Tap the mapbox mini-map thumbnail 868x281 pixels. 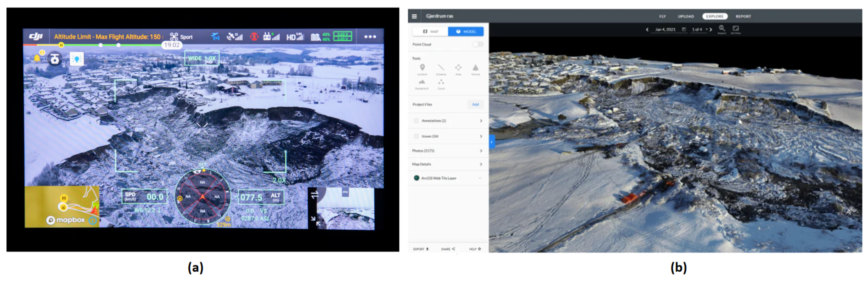point(62,206)
